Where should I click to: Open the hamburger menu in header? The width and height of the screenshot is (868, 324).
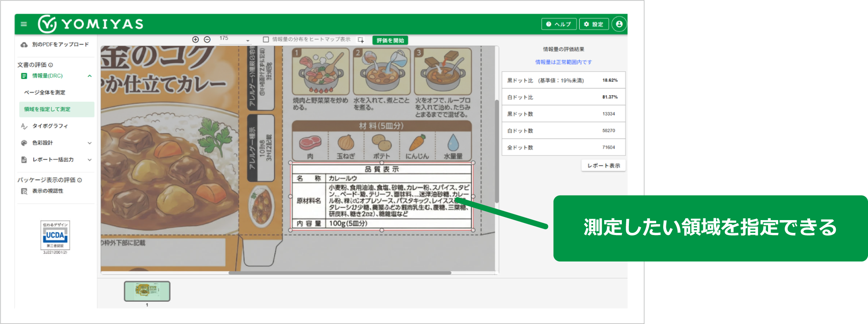pos(24,24)
